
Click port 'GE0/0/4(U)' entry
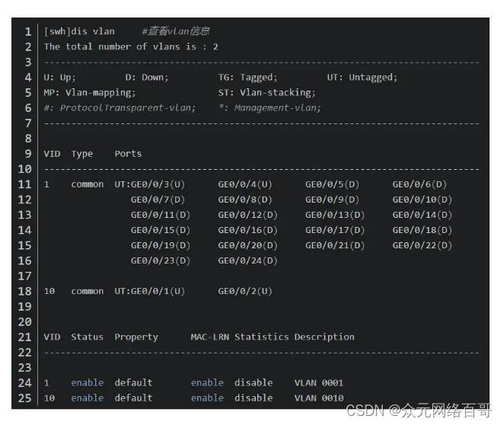pos(245,184)
